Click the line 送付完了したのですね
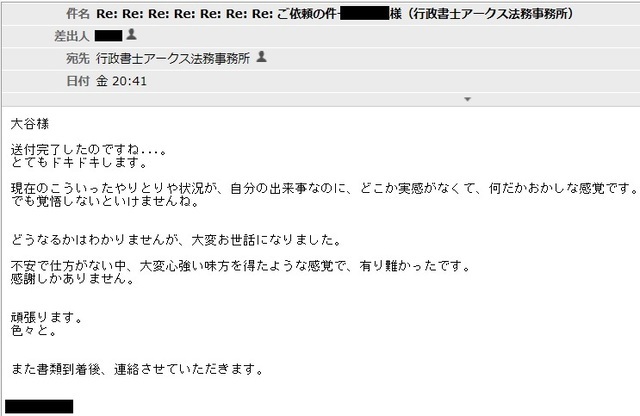This screenshot has height=416, width=640. pos(88,149)
